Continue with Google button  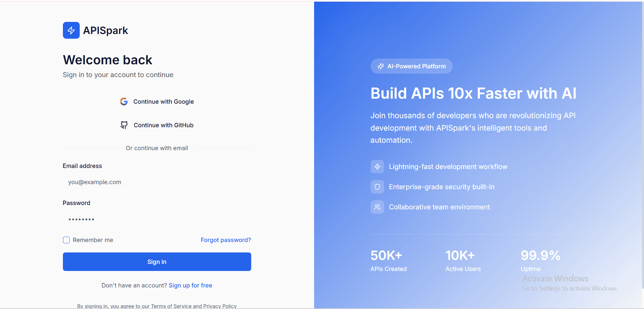(x=157, y=102)
